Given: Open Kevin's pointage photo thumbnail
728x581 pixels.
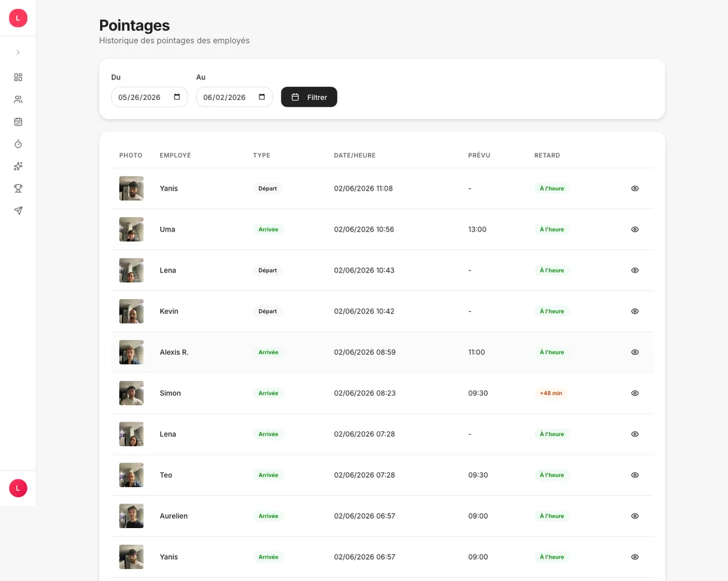Looking at the screenshot, I should 132,312.
